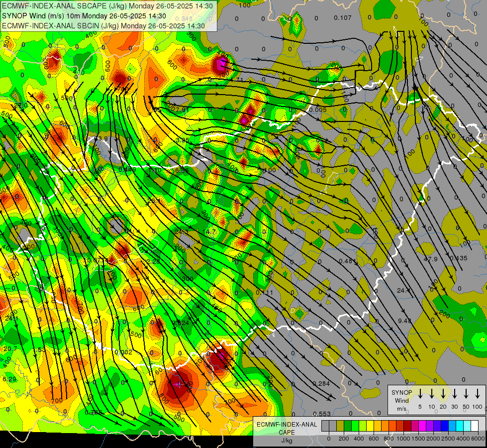The height and width of the screenshot is (448, 487).
Task: Click the 30 m/s wind arrow in legend
Action: [454, 394]
